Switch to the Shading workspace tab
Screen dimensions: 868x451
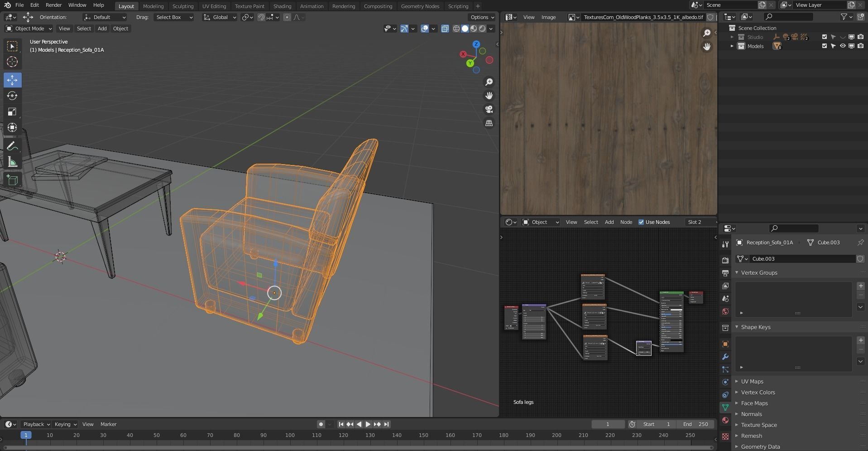282,6
